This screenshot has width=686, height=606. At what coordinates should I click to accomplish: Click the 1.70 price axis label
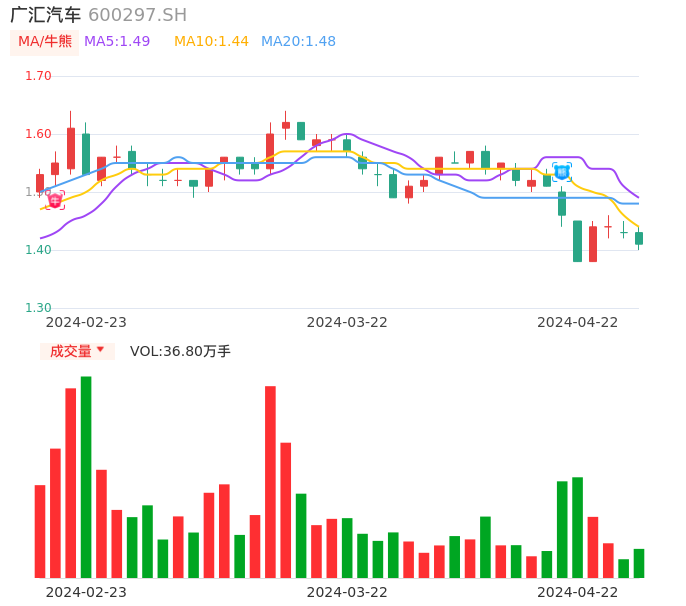(38, 76)
